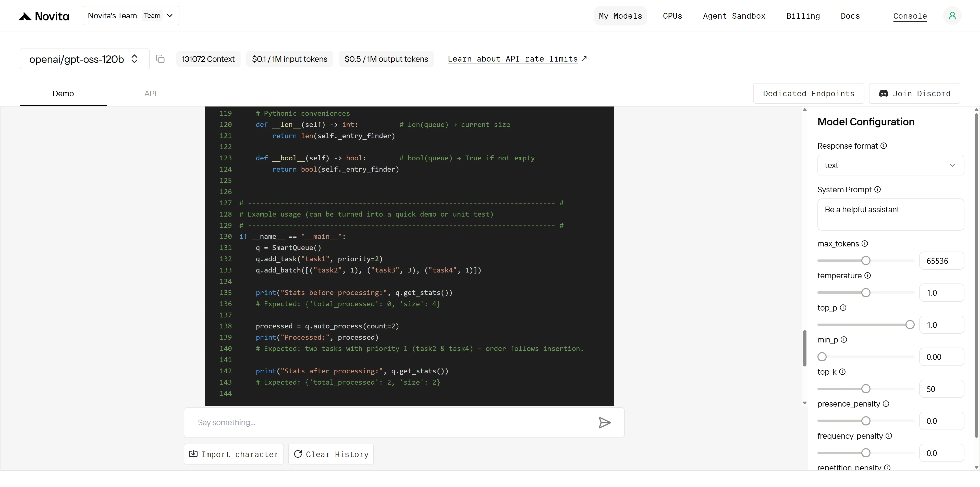Click temperature info icon
The width and height of the screenshot is (980, 487).
tap(867, 276)
